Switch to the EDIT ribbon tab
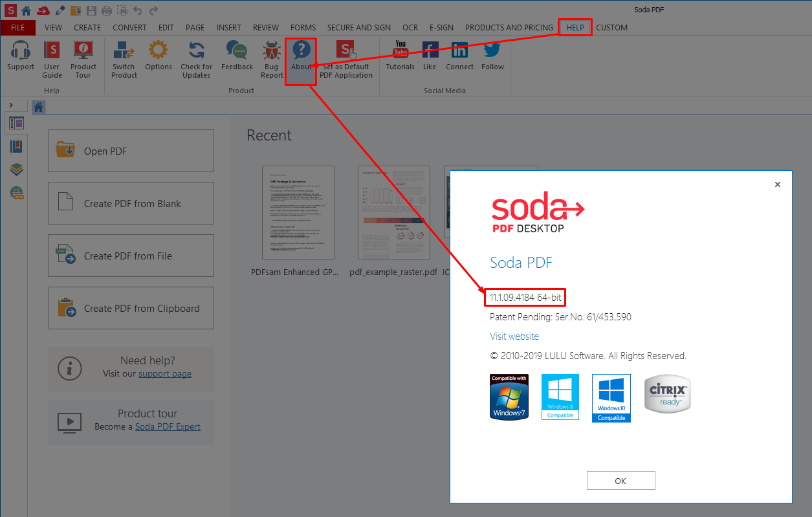The image size is (812, 517). 166,28
